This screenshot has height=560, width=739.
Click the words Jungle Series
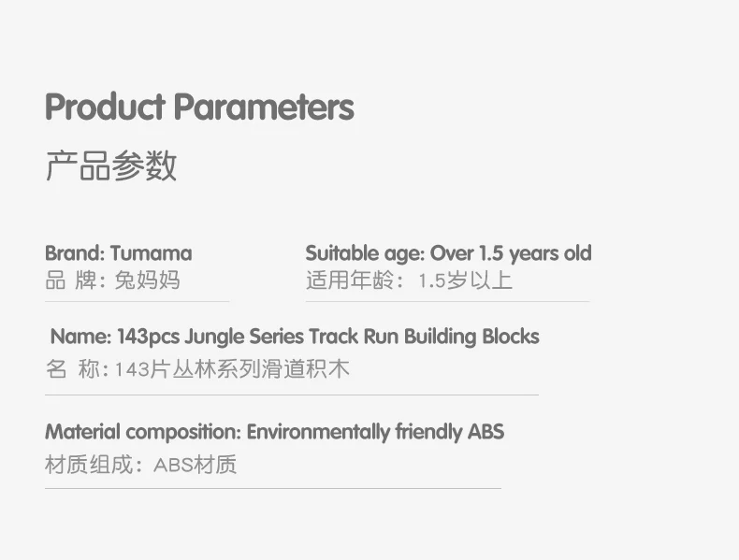pos(244,337)
